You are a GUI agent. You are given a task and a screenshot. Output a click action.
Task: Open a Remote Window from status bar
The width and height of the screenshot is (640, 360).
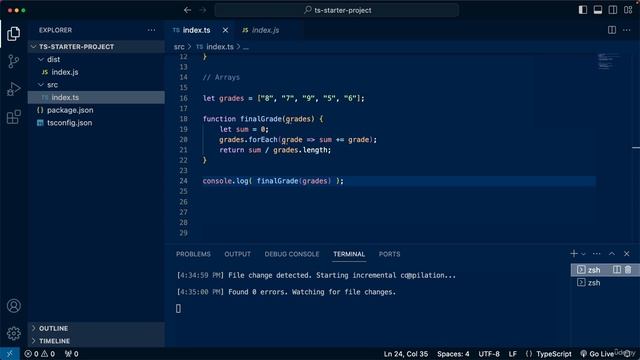pos(10,354)
